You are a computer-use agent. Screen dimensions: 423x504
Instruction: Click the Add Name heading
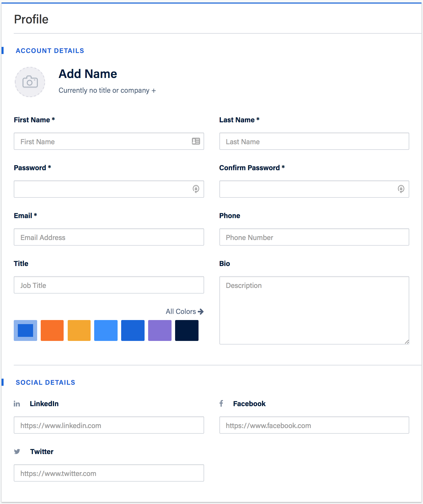pyautogui.click(x=88, y=74)
